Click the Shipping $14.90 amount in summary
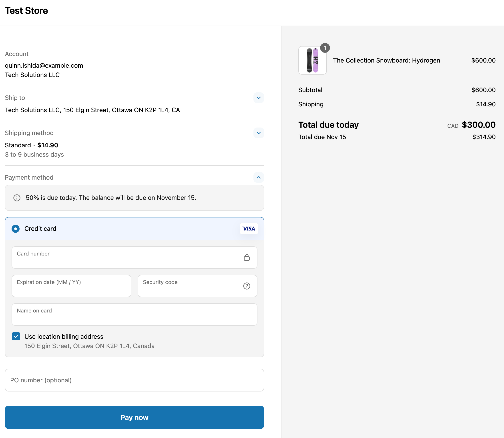The image size is (504, 438). (486, 104)
